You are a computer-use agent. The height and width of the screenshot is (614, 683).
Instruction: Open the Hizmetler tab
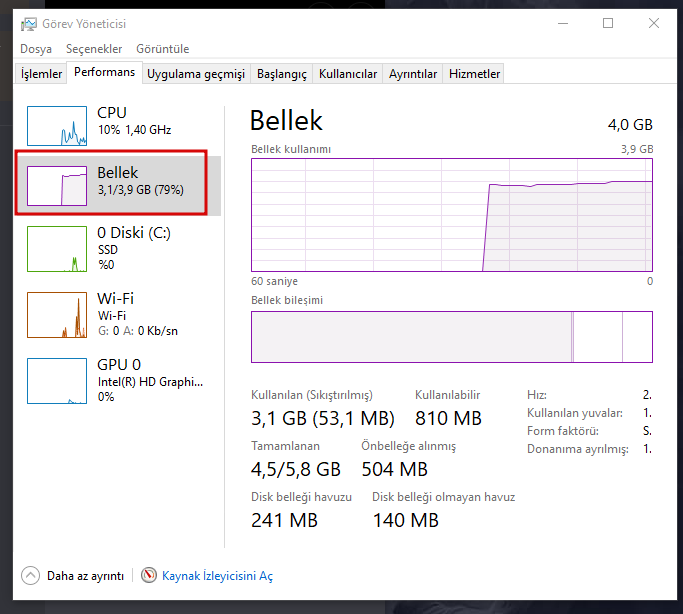475,74
